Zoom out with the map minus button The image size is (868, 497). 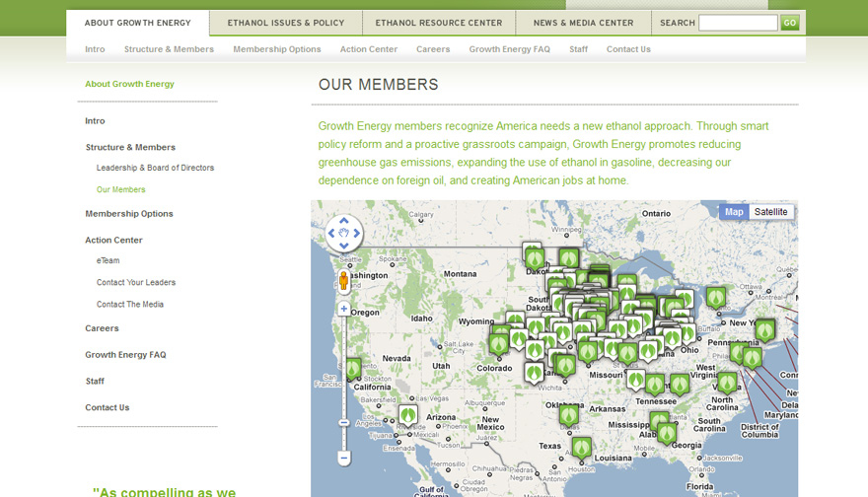pyautogui.click(x=344, y=458)
